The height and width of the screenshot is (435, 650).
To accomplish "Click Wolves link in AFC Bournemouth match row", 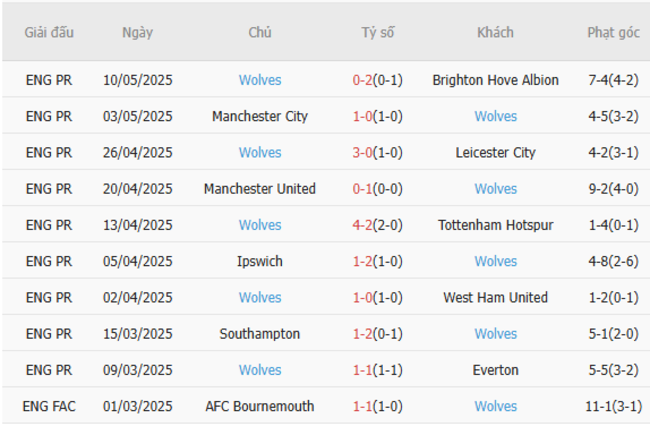I will click(x=496, y=406).
